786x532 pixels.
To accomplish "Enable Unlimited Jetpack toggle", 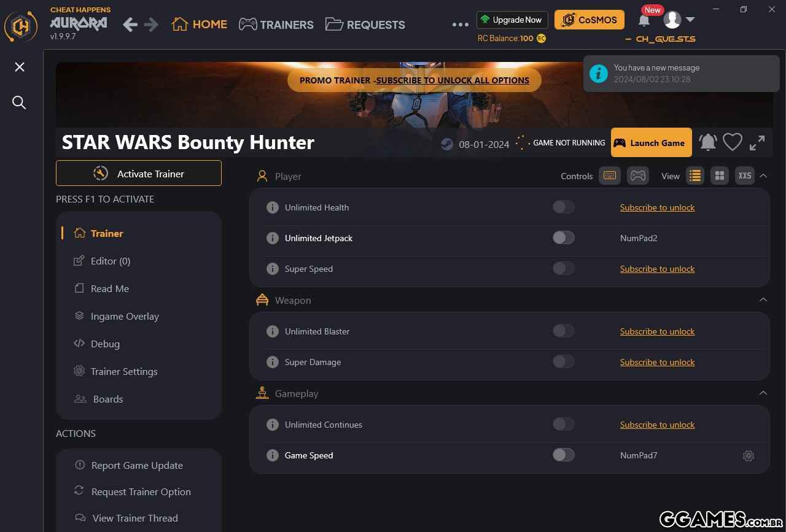I will 564,237.
